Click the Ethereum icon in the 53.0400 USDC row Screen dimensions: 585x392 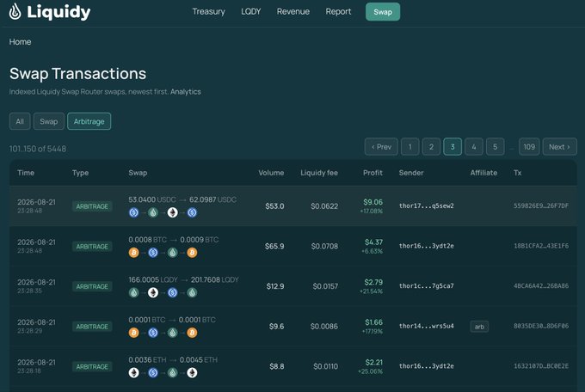point(172,212)
